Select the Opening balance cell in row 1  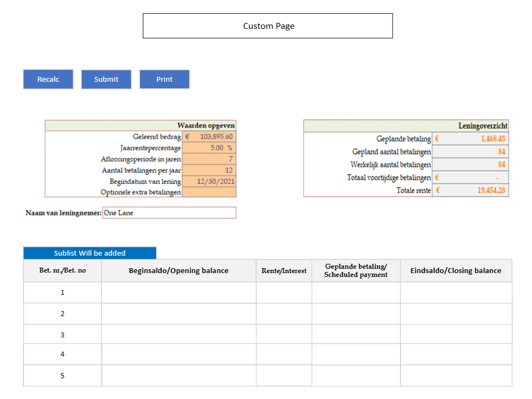click(x=178, y=292)
